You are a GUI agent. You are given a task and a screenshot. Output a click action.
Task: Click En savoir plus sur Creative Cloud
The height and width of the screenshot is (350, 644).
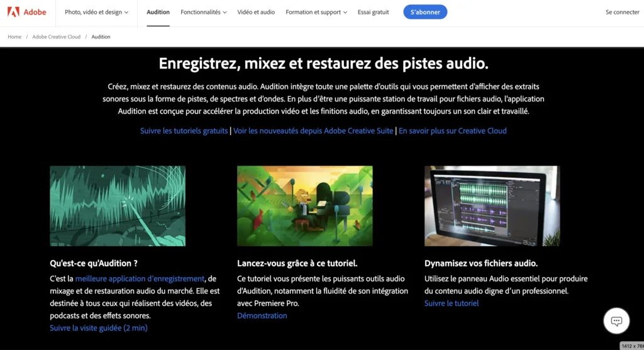pos(453,131)
